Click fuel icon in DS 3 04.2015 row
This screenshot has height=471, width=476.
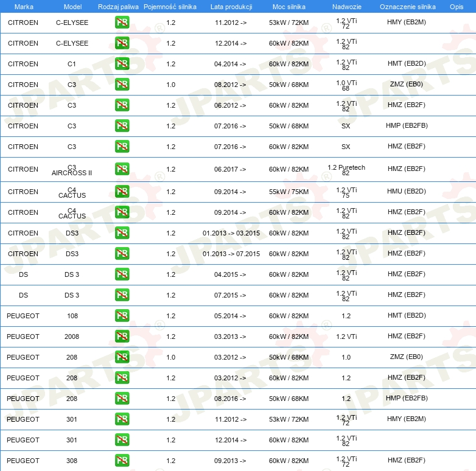tap(122, 274)
